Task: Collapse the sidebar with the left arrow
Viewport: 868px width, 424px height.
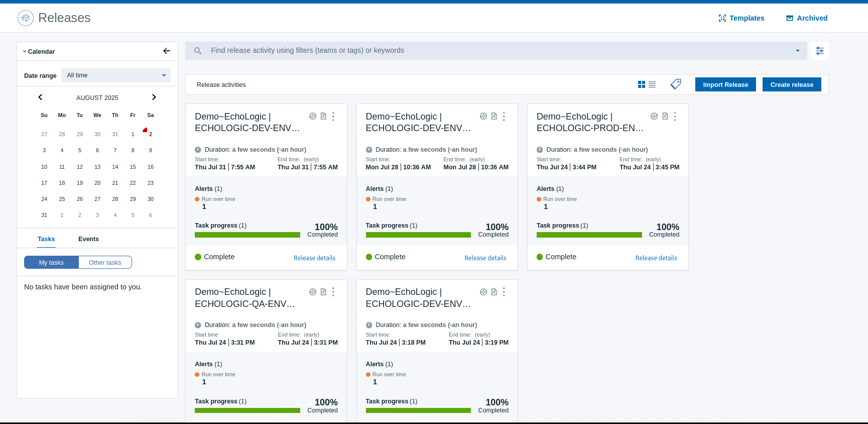Action: (167, 51)
